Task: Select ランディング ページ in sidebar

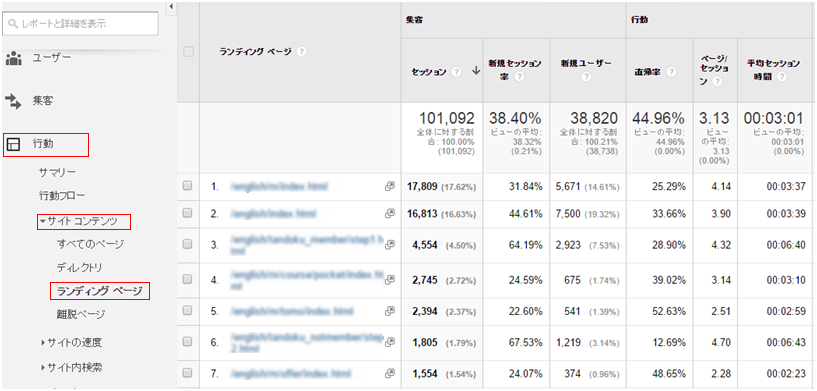Action: point(100,290)
